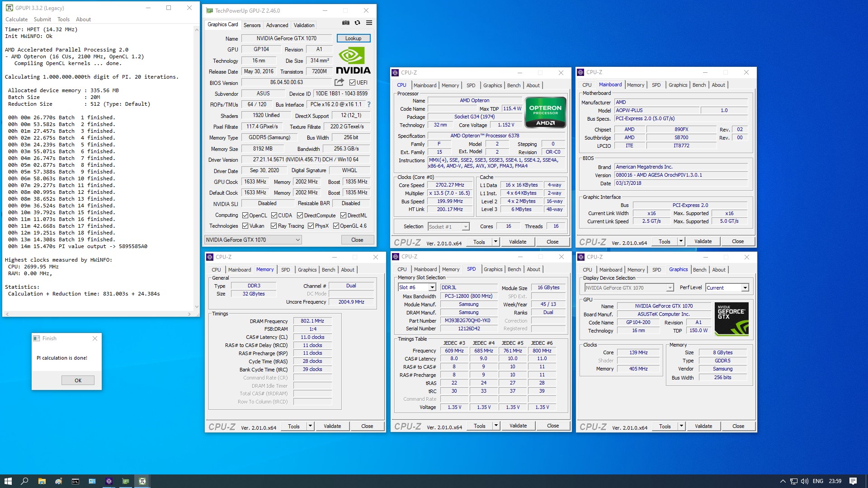Click Close in CPU-Z SPD window
The image size is (868, 488).
coord(553,426)
